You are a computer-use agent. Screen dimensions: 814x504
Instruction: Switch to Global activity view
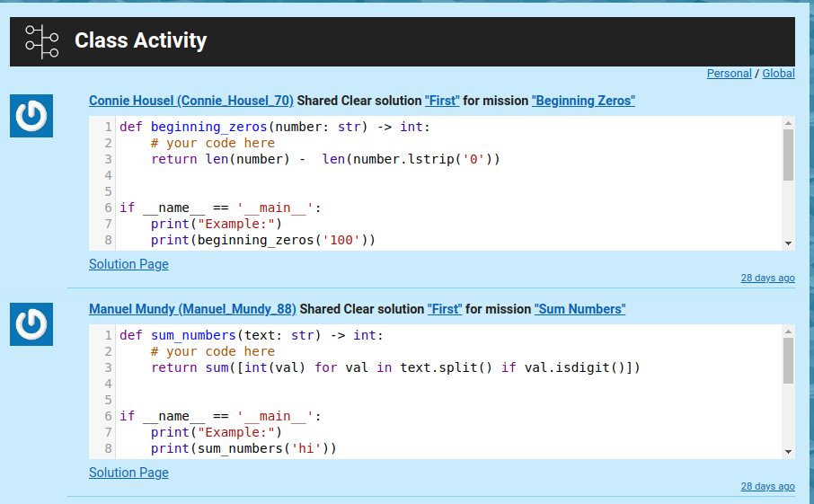coord(778,73)
